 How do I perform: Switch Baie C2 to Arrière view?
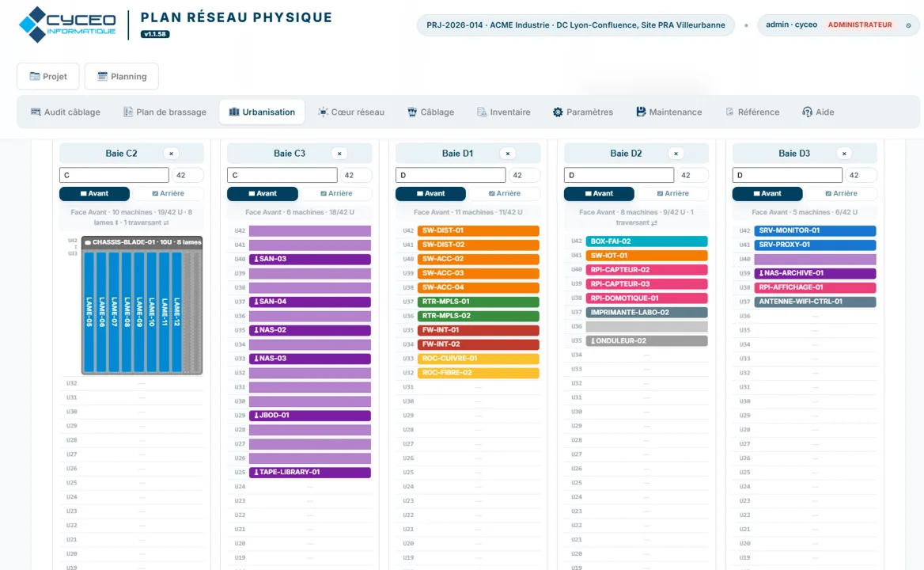pos(168,193)
